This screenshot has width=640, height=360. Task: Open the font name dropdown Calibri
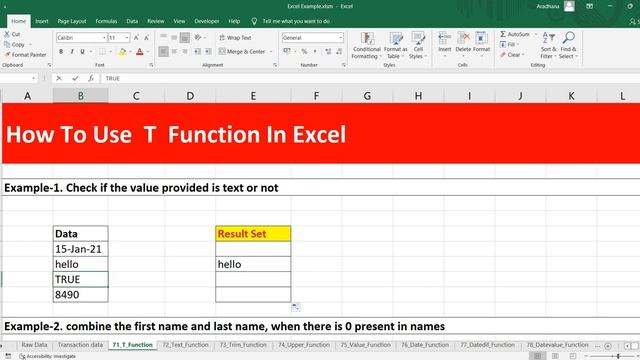coord(104,38)
